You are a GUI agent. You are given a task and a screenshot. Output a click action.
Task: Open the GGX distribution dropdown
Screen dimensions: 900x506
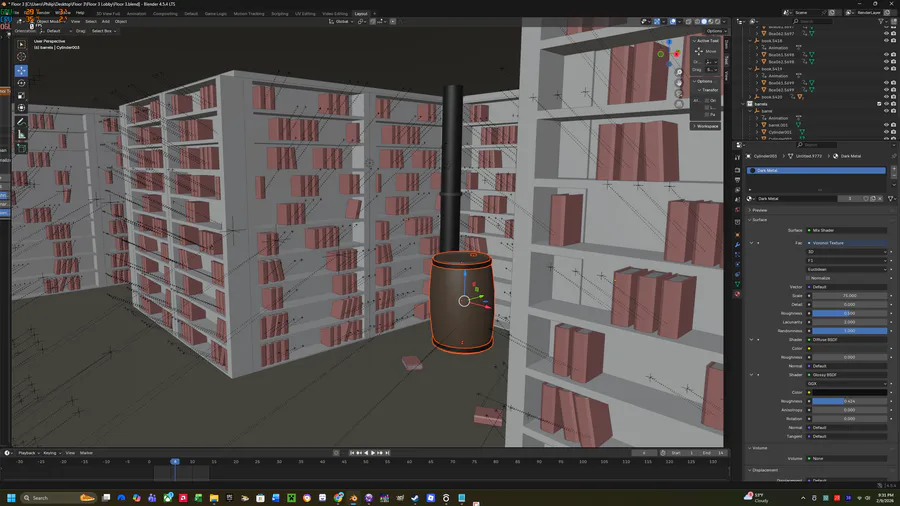[x=847, y=384]
